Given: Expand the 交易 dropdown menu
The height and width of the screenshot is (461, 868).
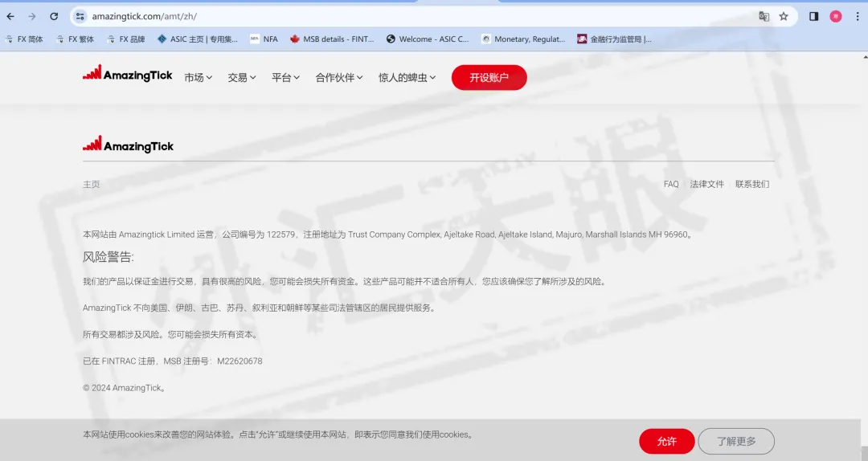Looking at the screenshot, I should [242, 77].
